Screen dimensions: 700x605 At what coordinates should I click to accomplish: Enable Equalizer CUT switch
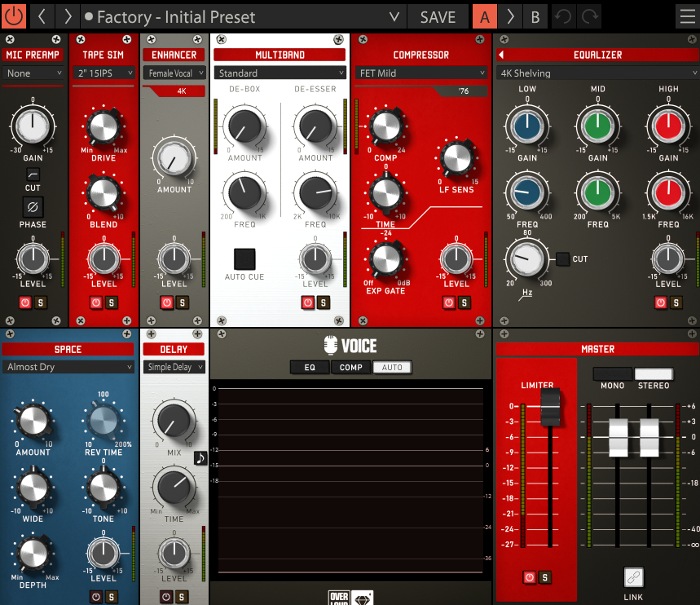click(x=562, y=258)
